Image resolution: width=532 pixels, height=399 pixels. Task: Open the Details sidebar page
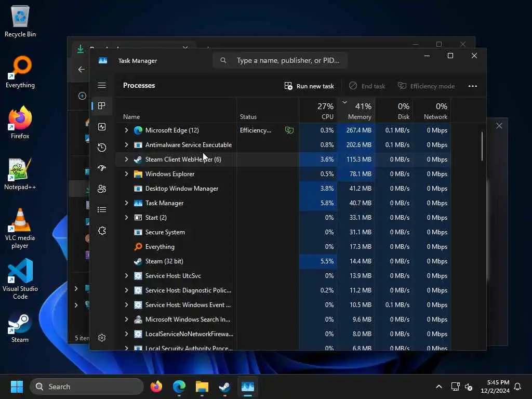[x=102, y=210]
